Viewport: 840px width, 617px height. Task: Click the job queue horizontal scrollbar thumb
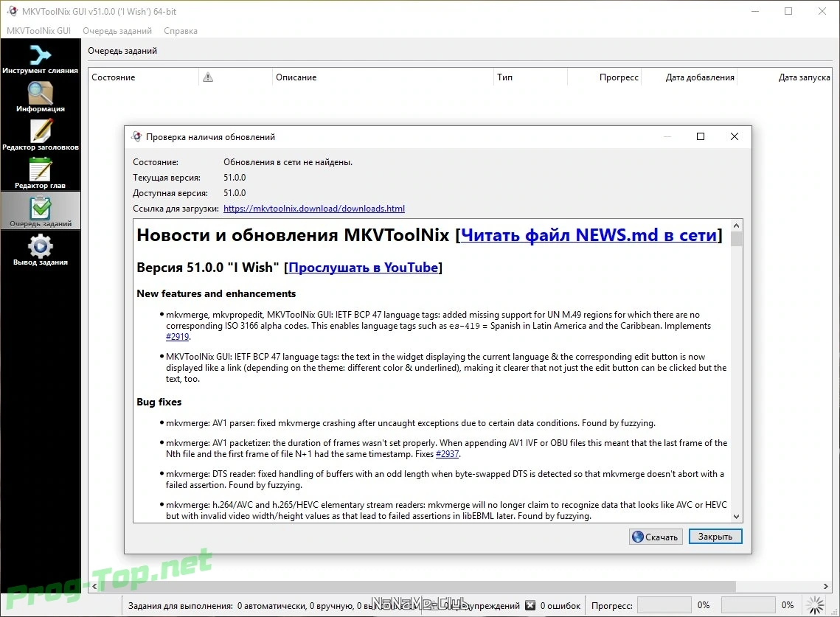pos(418,587)
